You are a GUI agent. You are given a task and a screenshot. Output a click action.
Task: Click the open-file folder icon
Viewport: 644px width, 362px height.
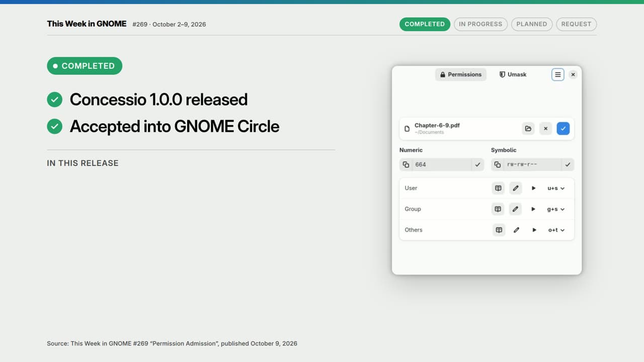pyautogui.click(x=528, y=129)
